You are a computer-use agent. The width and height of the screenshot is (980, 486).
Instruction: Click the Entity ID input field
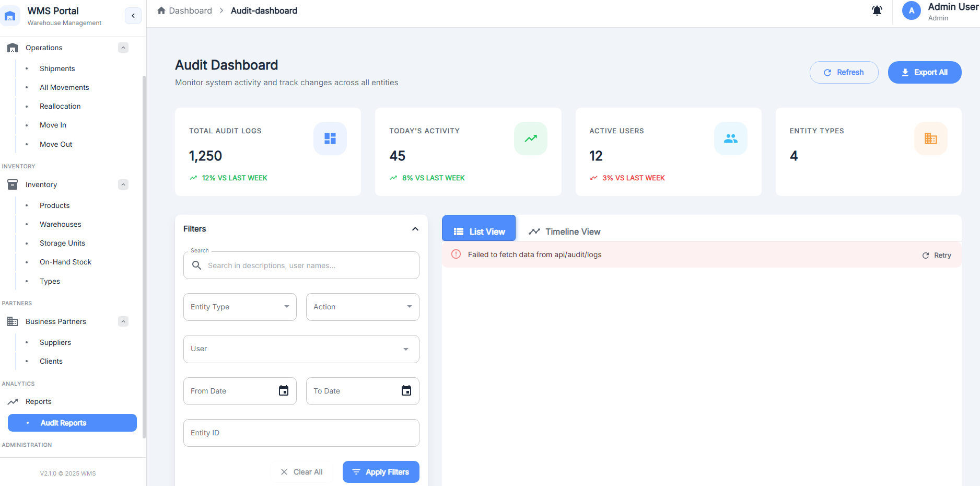coord(301,433)
